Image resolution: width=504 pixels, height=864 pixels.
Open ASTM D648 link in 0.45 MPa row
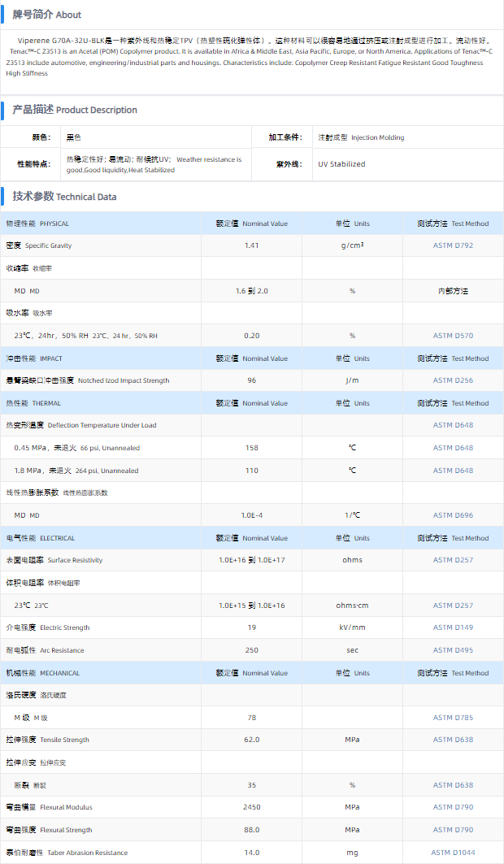pyautogui.click(x=453, y=448)
